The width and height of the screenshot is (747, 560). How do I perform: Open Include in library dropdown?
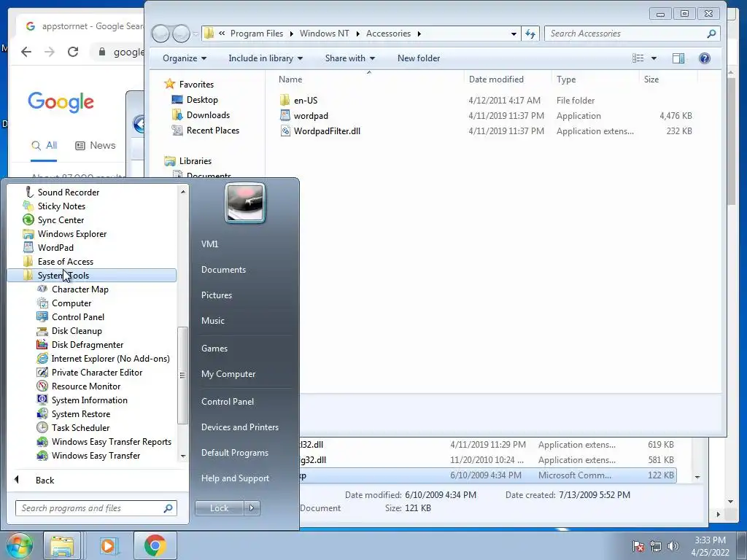pos(266,58)
